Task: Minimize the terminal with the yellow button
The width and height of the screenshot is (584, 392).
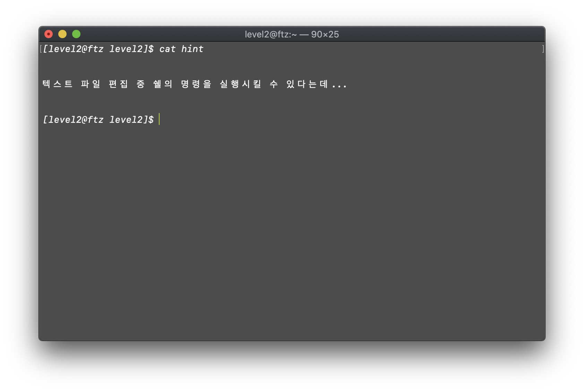Action: click(62, 34)
